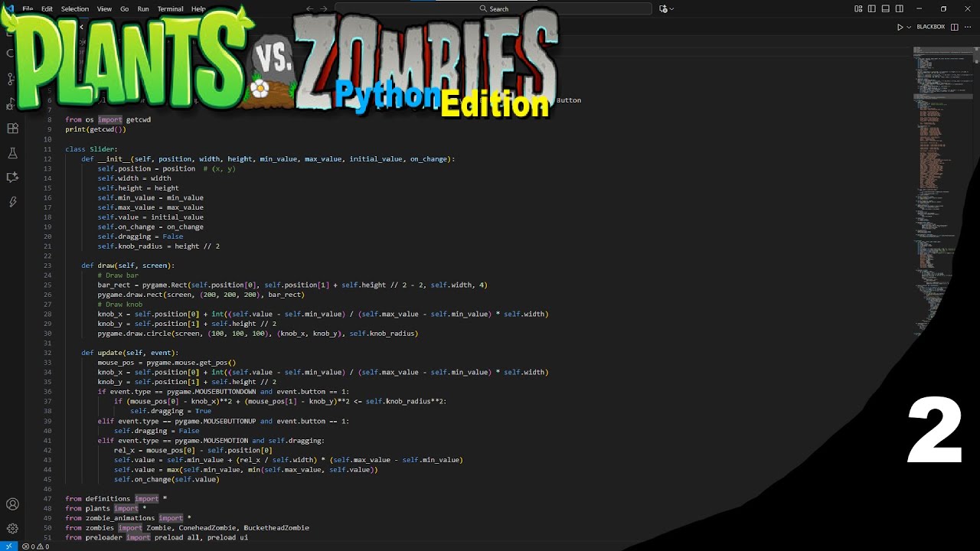
Task: Click the title bar Search box
Action: click(x=493, y=9)
